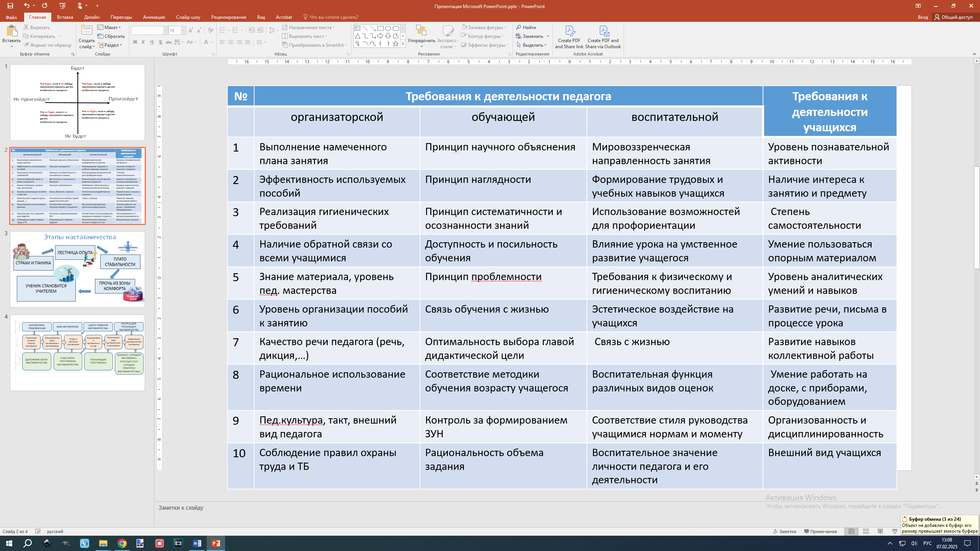Viewport: 980px width, 551px height.
Task: Click the Найти (Find) search icon
Action: [519, 27]
